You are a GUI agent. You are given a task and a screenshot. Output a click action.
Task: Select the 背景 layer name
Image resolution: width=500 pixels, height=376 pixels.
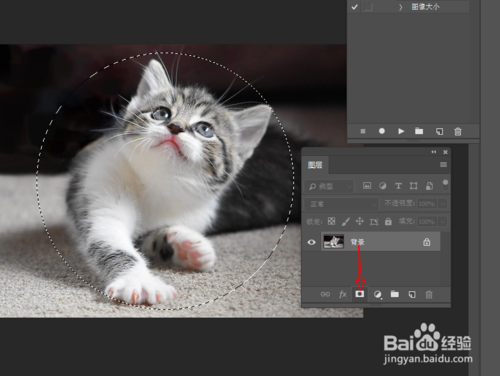[357, 242]
